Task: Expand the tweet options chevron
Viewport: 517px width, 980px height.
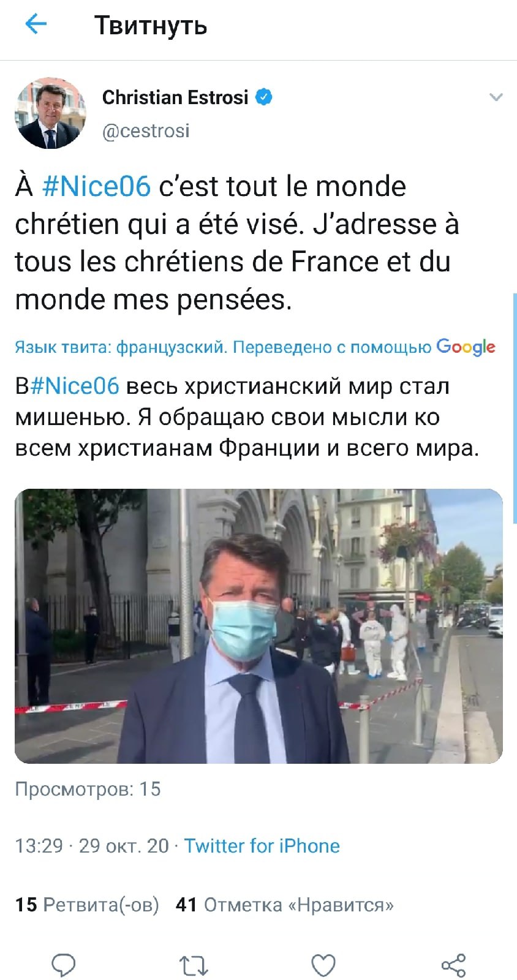Action: tap(496, 97)
